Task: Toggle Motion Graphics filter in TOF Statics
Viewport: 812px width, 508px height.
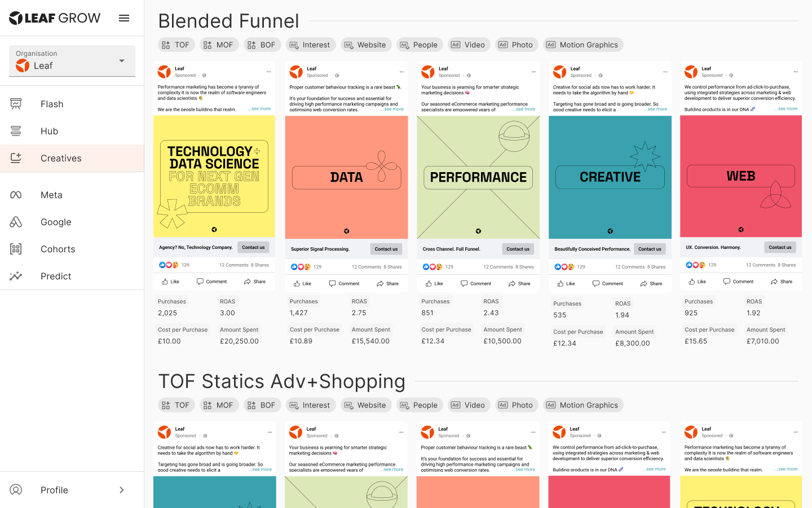Action: 583,405
